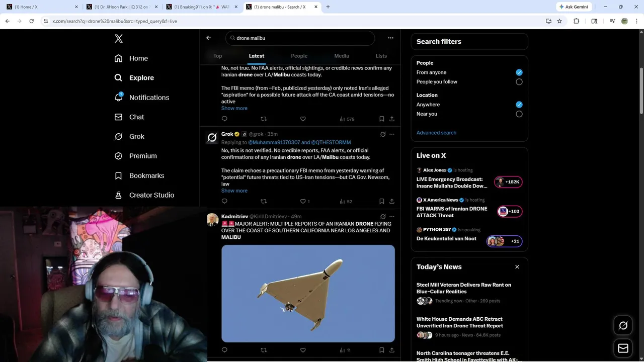Open more options on Grok's 35m post
Image resolution: width=644 pixels, height=362 pixels.
tap(392, 134)
